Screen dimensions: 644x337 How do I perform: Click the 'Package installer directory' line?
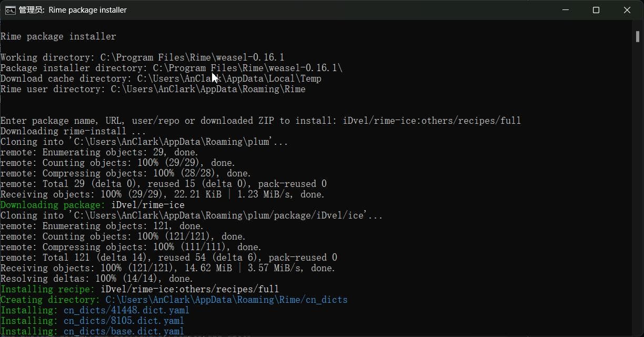pos(172,68)
